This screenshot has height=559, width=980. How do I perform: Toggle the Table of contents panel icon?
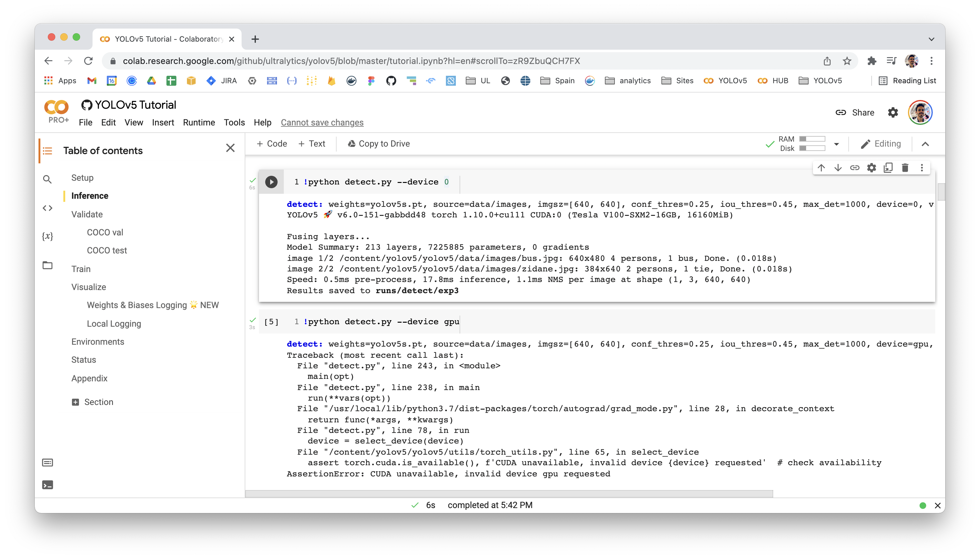[47, 151]
